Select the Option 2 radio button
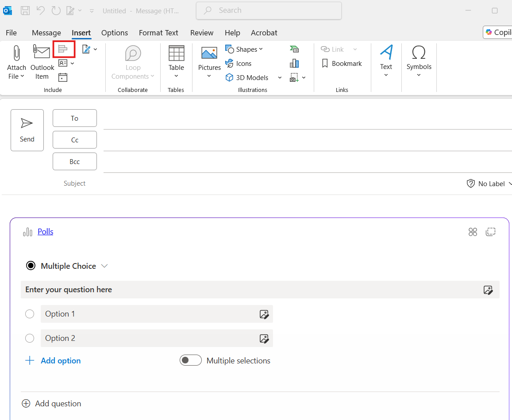Image resolution: width=512 pixels, height=420 pixels. tap(30, 338)
